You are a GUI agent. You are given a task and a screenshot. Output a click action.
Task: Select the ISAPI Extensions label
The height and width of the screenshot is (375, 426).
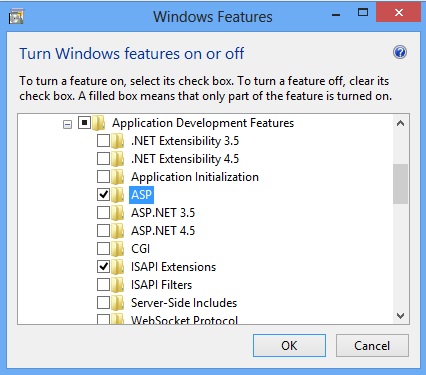[x=173, y=267]
